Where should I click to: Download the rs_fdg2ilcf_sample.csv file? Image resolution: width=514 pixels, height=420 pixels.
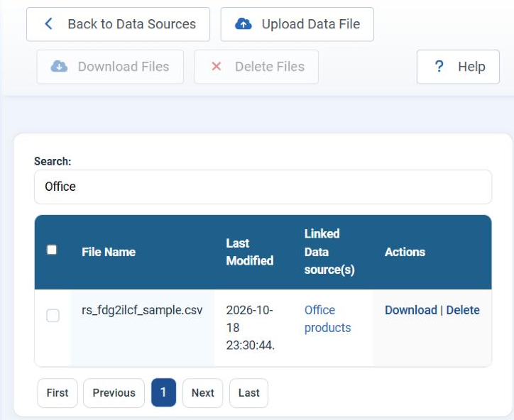tap(411, 310)
